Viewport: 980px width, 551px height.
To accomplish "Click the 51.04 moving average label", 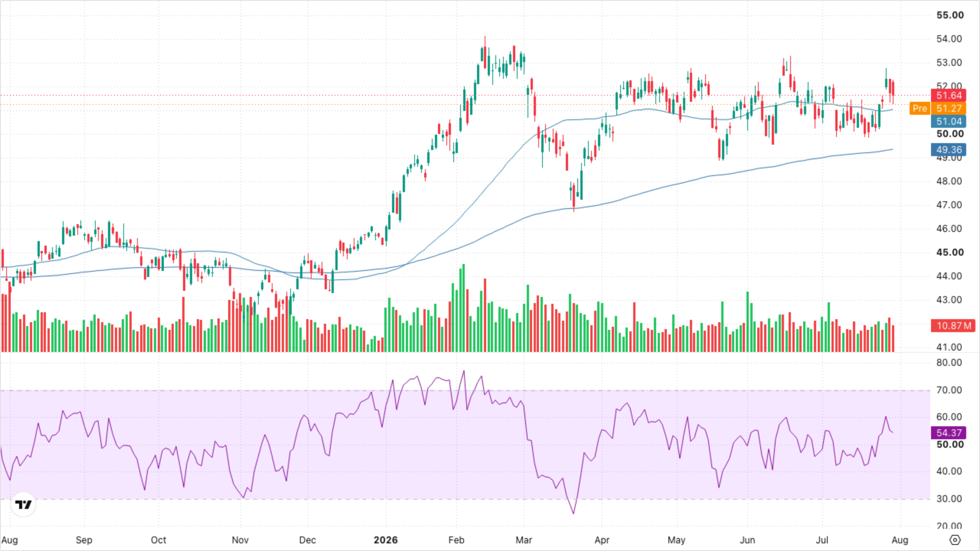I will [949, 121].
